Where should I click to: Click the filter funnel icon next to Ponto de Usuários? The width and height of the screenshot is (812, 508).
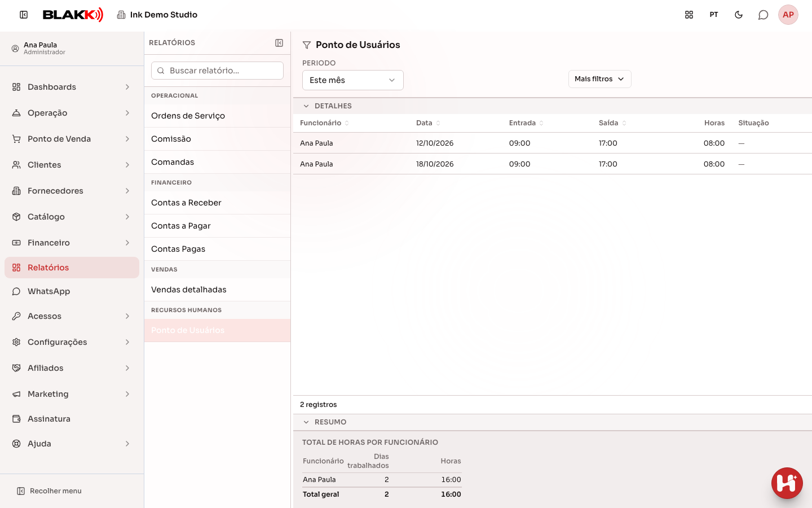tap(307, 45)
